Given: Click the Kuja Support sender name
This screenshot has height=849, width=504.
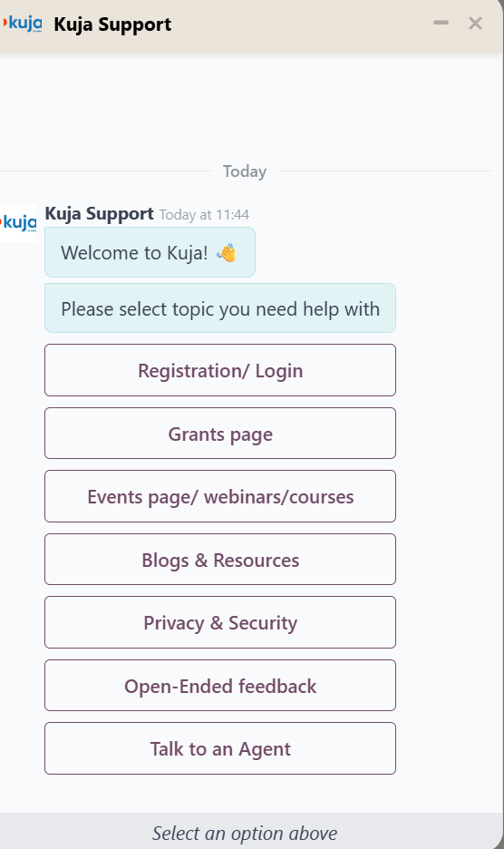Looking at the screenshot, I should pos(99,213).
